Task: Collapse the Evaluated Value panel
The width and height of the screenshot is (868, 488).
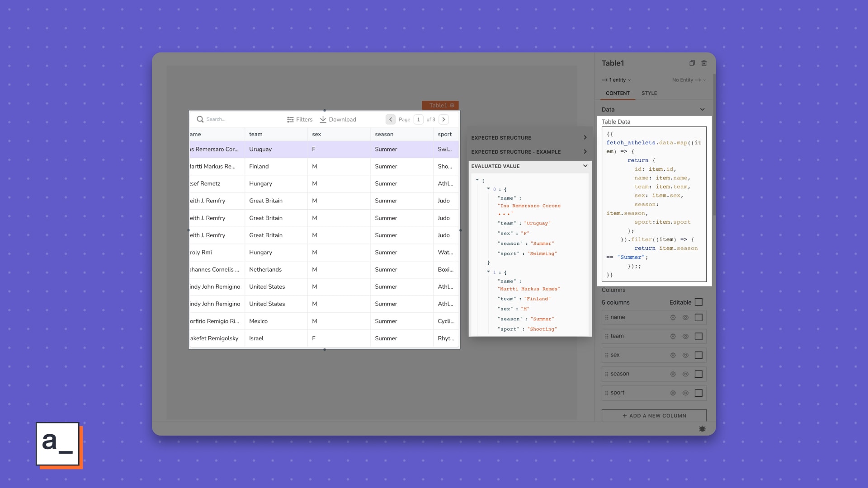Action: pyautogui.click(x=585, y=166)
